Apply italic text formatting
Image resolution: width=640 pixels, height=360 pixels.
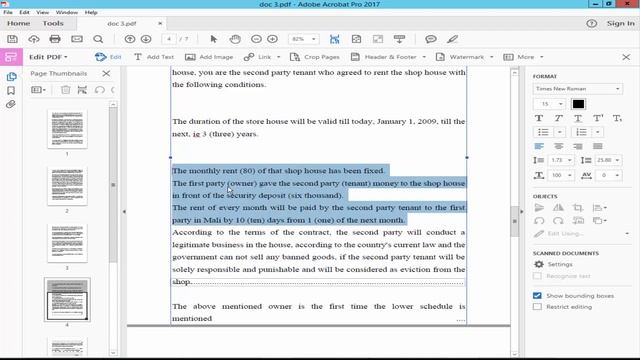point(558,118)
